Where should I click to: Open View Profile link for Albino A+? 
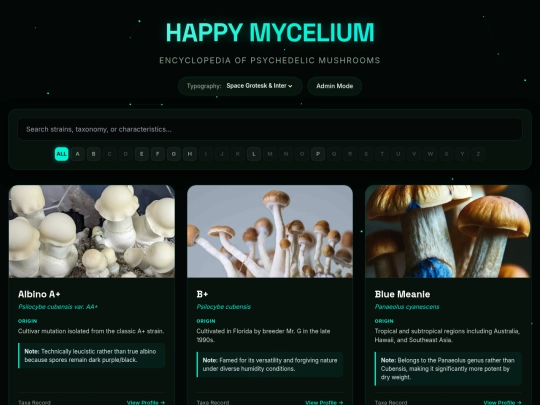[146, 402]
